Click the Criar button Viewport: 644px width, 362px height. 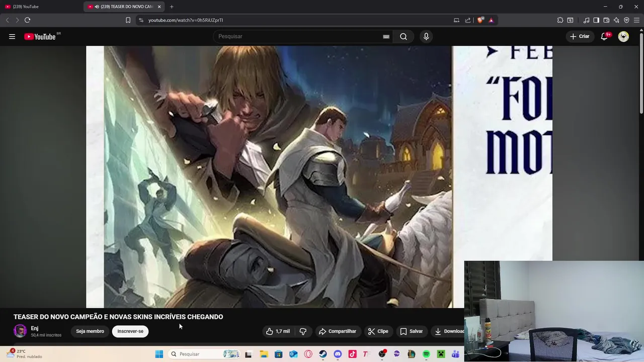click(580, 36)
